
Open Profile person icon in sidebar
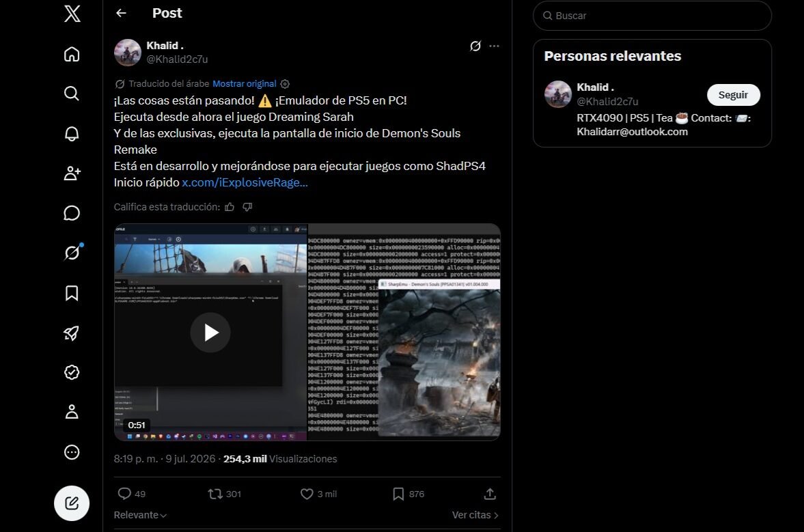tap(72, 412)
